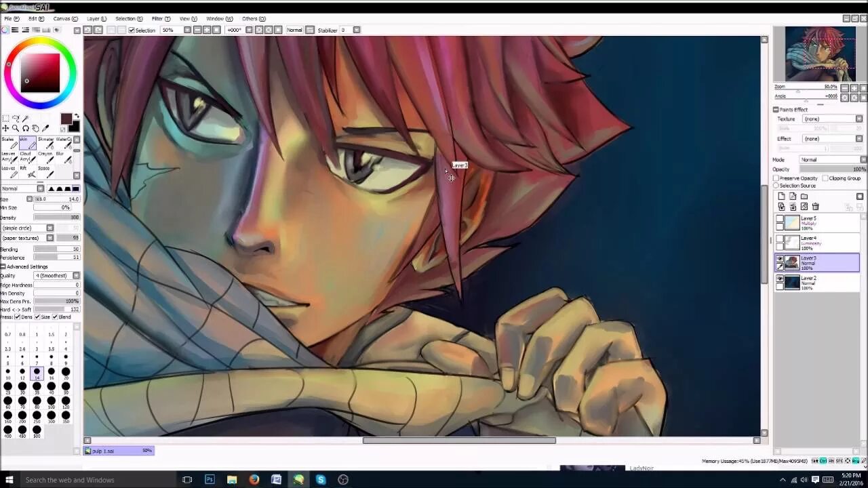The image size is (868, 488).
Task: Open the Canvas menu
Action: (65, 19)
